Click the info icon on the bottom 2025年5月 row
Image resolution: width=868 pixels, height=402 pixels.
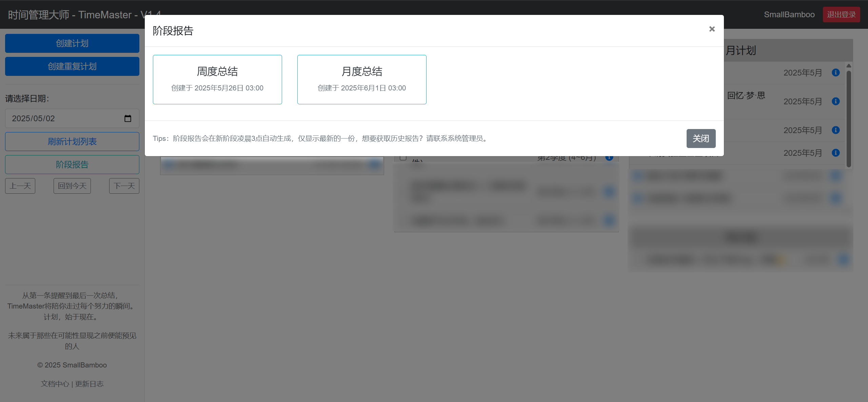point(836,153)
